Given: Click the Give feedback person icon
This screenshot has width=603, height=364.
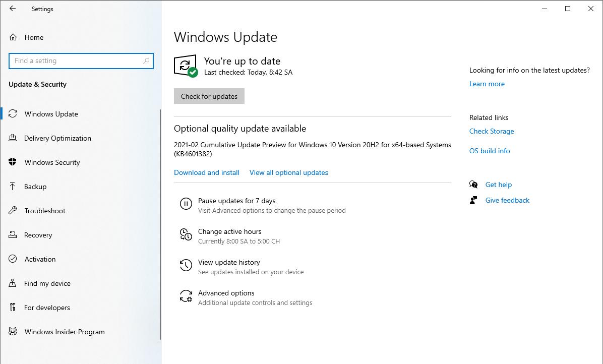Looking at the screenshot, I should [473, 200].
